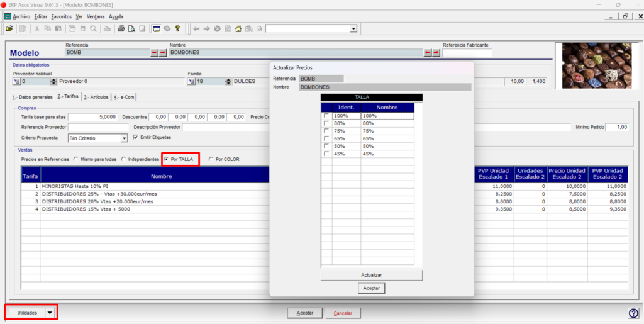Viewport: 644px width, 324px height.
Task: Check the 80% talla row checkbox
Action: click(x=326, y=123)
